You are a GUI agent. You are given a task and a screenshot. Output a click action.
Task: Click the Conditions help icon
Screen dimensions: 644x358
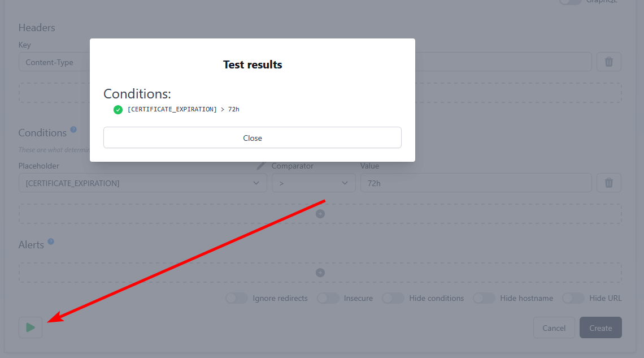click(73, 130)
